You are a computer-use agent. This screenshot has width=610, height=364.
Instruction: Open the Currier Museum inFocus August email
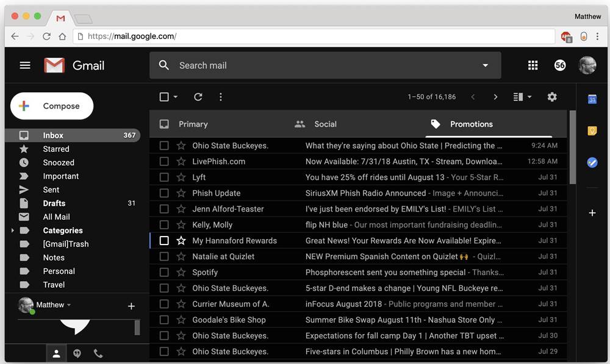(358, 304)
